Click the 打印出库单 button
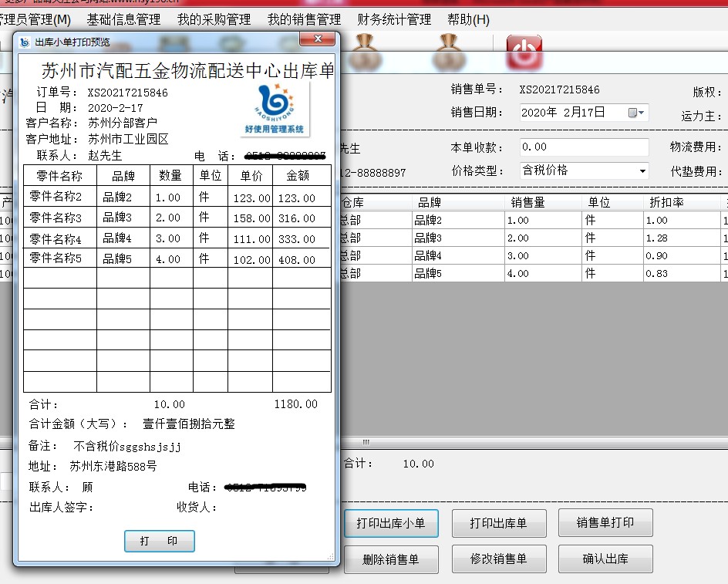This screenshot has height=584, width=728. click(x=499, y=523)
